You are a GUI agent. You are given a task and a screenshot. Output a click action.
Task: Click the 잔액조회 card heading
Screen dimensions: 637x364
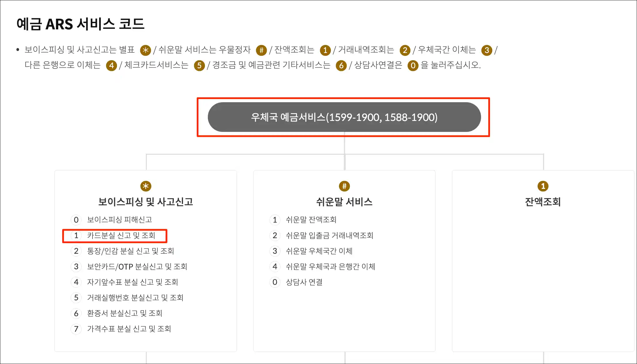coord(543,202)
